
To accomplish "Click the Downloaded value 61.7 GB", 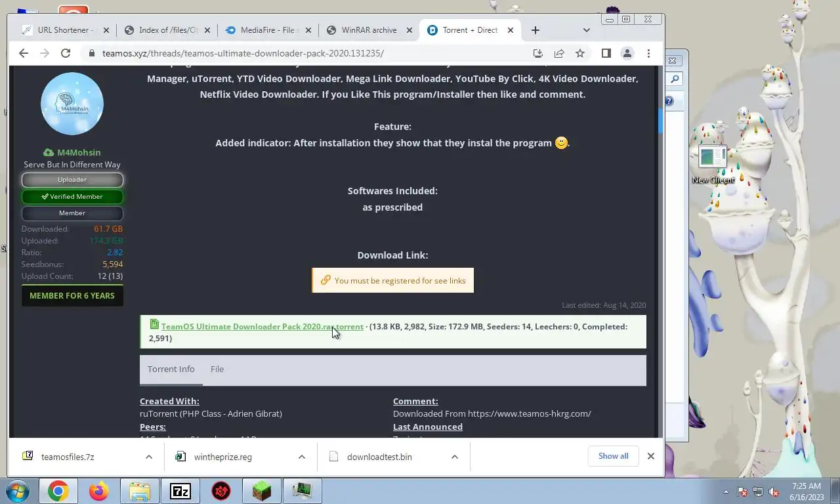I will 108,229.
